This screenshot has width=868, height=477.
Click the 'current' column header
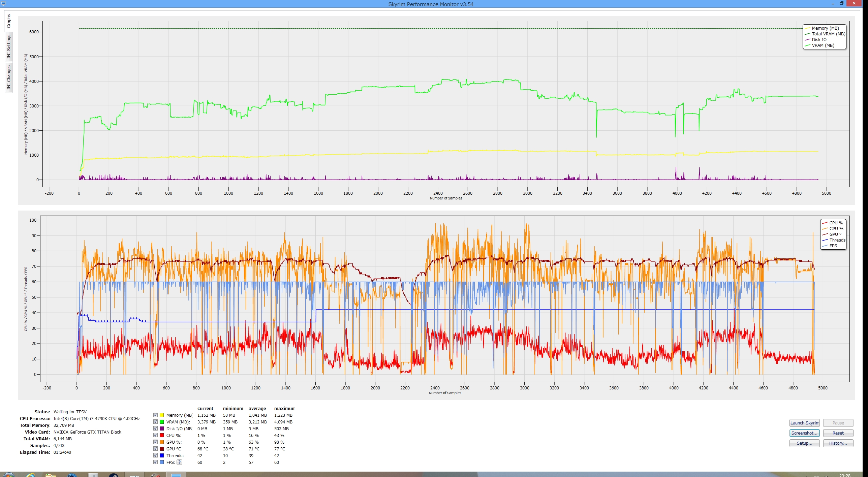[205, 408]
